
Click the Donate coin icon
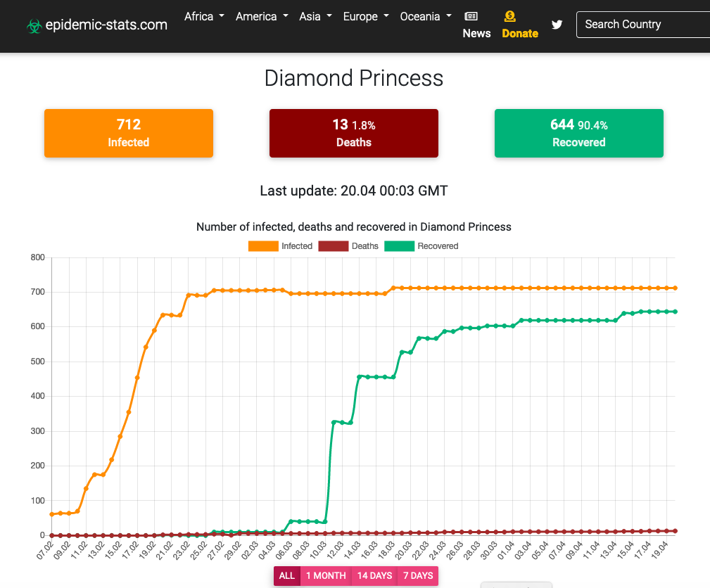click(510, 16)
